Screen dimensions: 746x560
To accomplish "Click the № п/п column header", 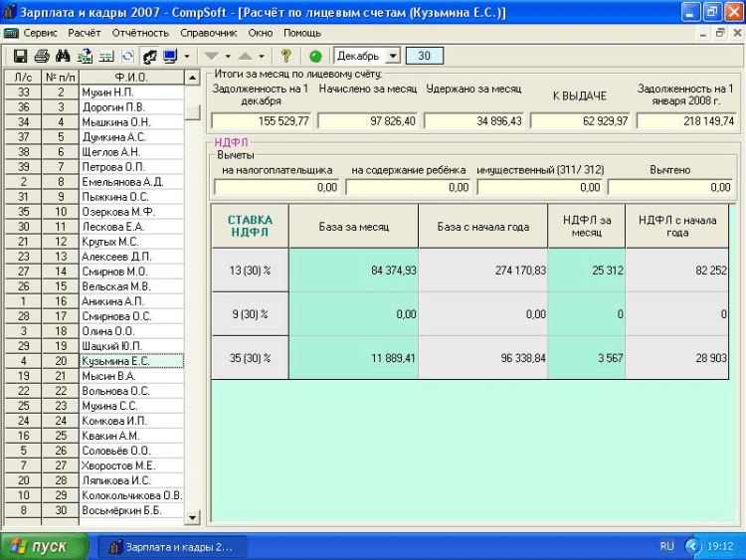I will point(61,77).
